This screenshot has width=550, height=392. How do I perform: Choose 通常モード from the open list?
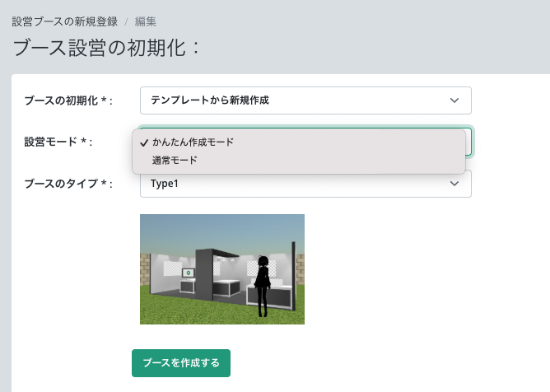[x=175, y=161]
